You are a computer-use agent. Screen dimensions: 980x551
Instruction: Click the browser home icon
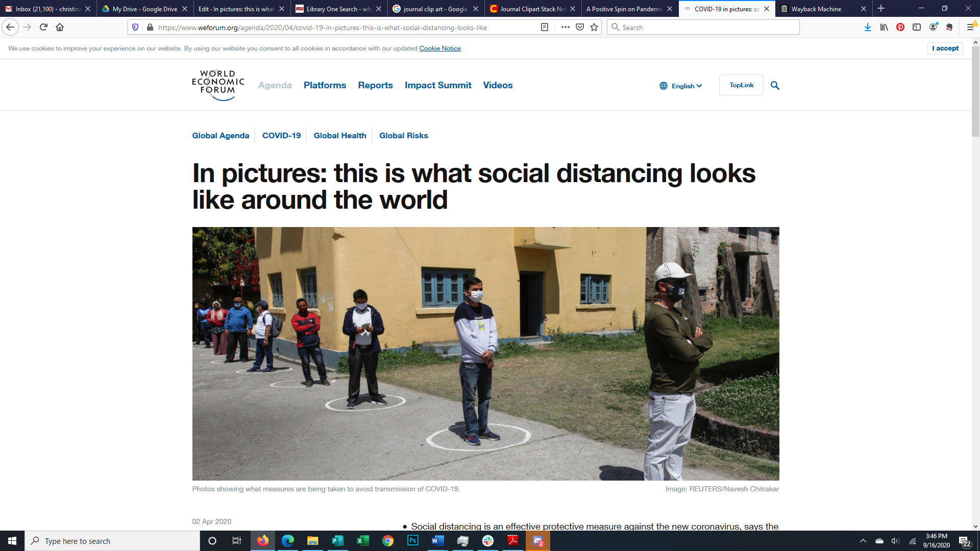click(x=60, y=27)
